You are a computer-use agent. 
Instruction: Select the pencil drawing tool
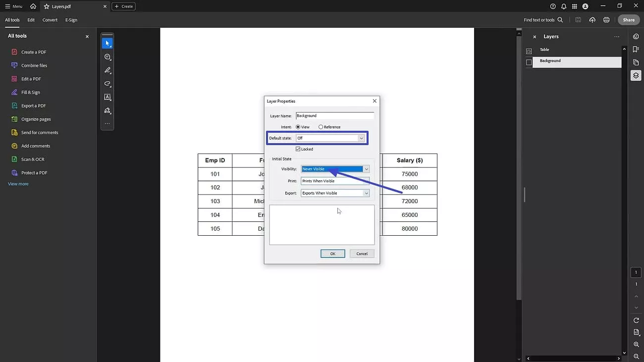[x=107, y=70]
